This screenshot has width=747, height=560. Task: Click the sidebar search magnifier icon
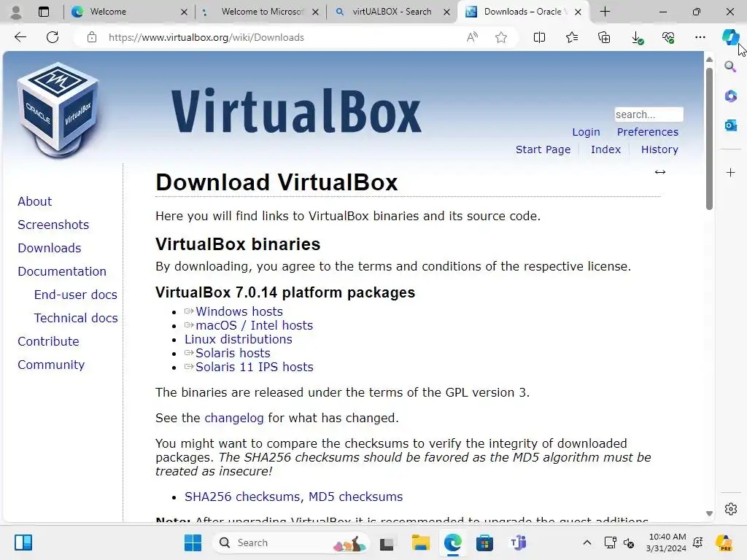point(730,66)
